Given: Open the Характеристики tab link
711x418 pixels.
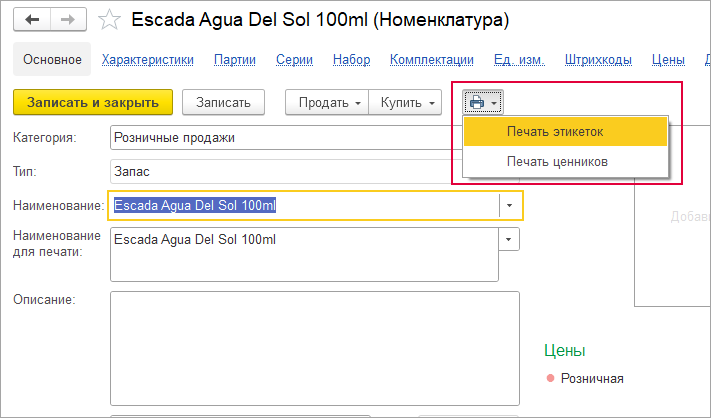Looking at the screenshot, I should [147, 59].
